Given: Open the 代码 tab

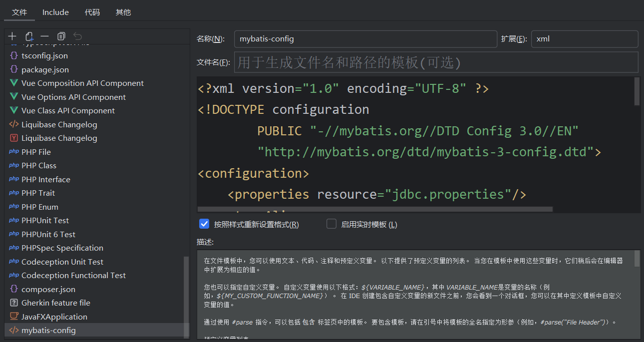Looking at the screenshot, I should (x=92, y=12).
